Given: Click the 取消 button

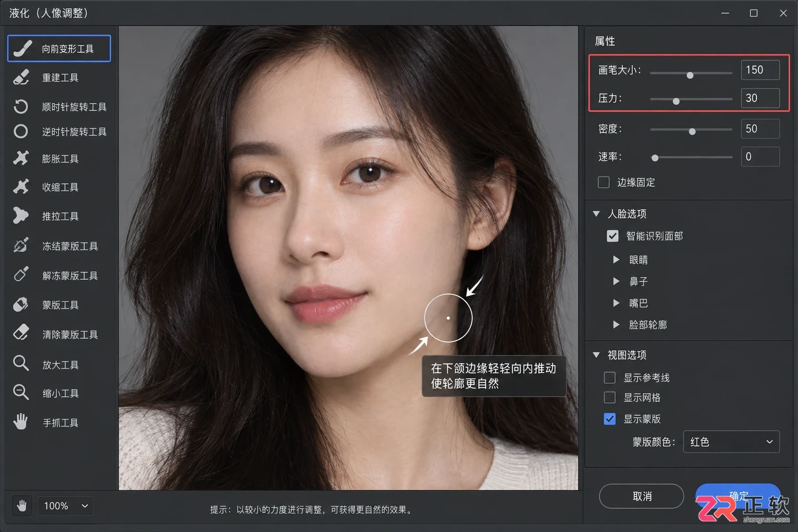Looking at the screenshot, I should pos(642,496).
